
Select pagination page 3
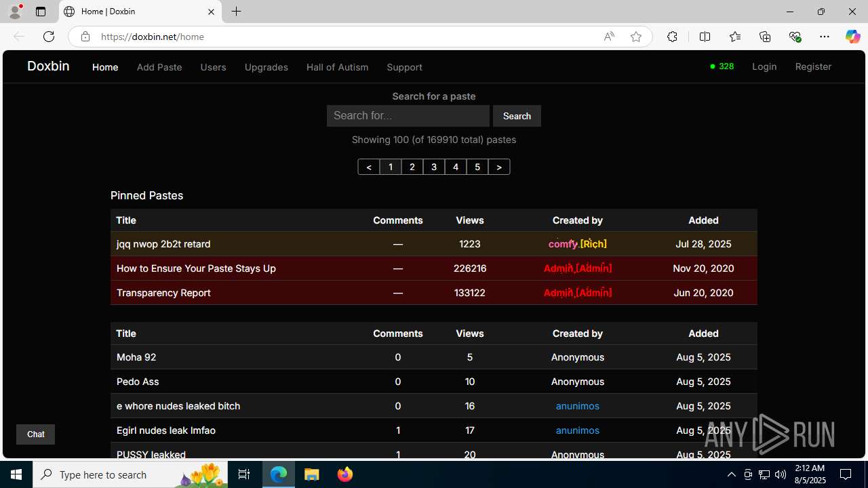pos(434,167)
